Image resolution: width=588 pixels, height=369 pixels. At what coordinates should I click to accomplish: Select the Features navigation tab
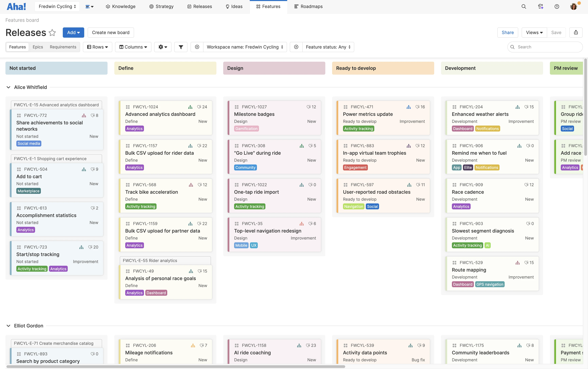click(268, 7)
